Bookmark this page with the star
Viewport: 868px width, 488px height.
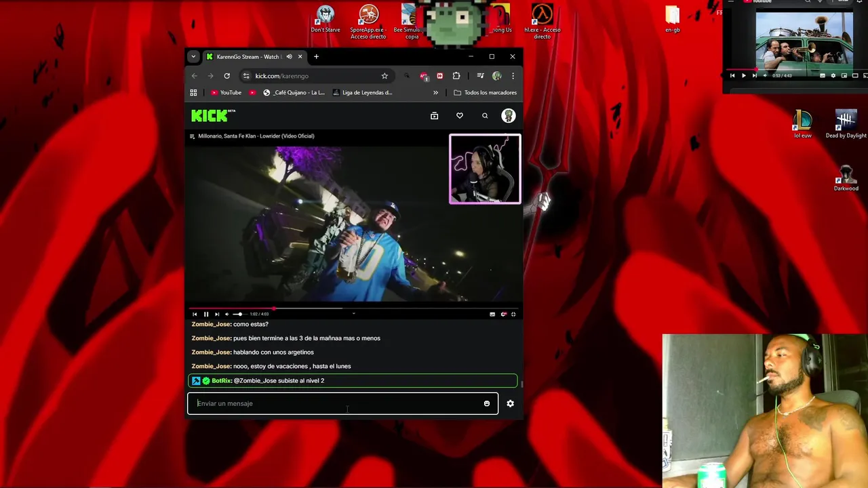[384, 76]
